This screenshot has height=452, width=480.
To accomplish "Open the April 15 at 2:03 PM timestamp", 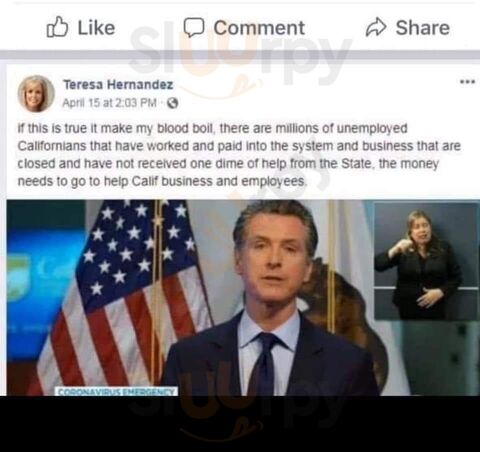I will point(109,103).
